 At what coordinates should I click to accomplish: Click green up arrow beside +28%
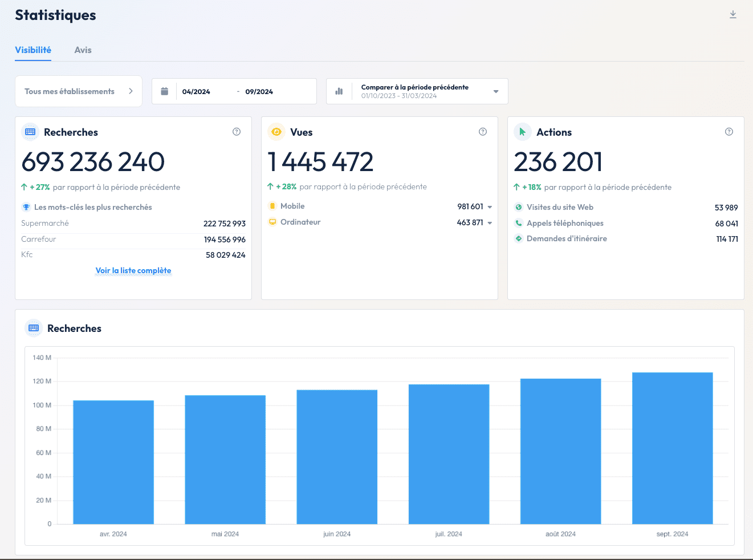[270, 186]
